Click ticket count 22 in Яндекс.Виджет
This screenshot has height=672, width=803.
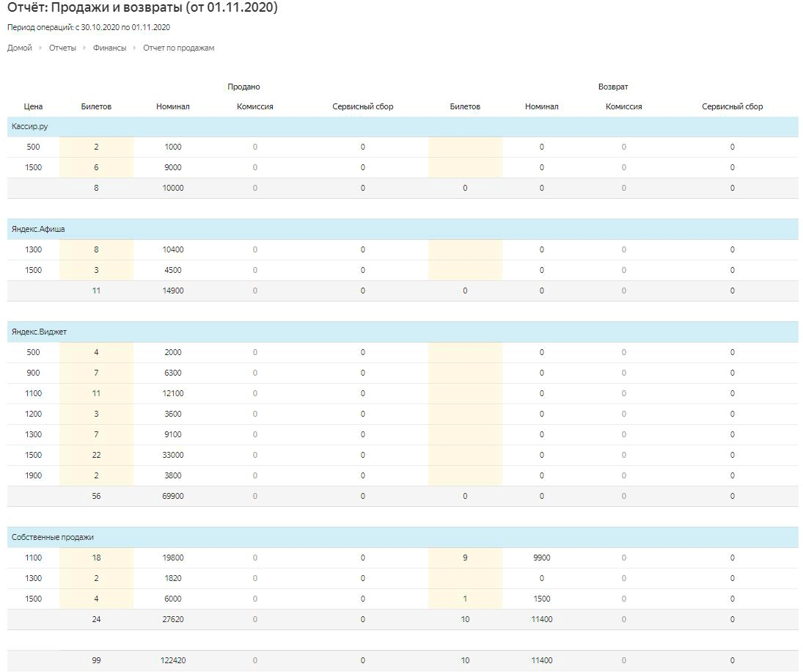click(96, 455)
